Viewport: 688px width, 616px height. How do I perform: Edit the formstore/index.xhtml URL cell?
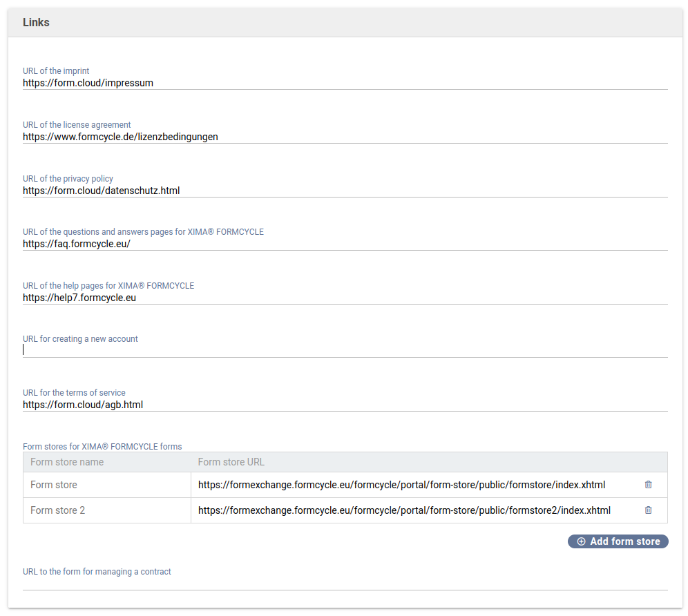coord(401,485)
